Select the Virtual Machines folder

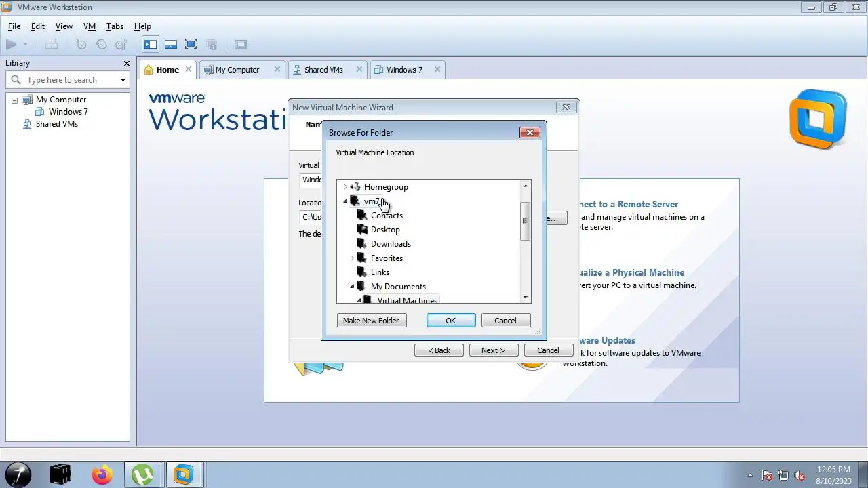click(408, 300)
